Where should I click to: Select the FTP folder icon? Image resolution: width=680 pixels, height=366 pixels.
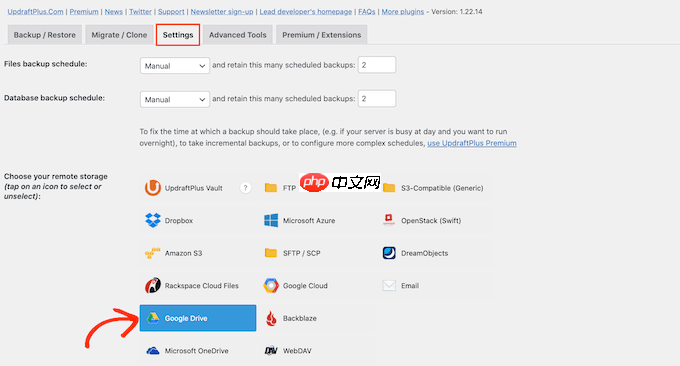[271, 188]
